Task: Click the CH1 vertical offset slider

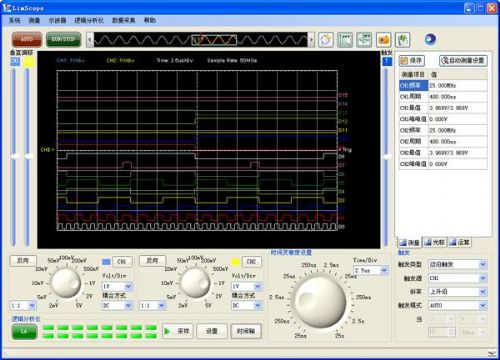Action: [x=14, y=156]
